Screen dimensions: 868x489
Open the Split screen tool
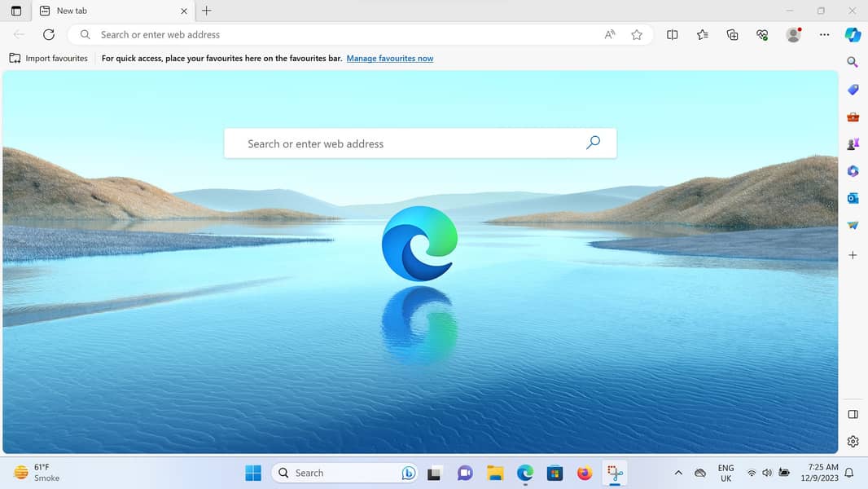tap(672, 35)
